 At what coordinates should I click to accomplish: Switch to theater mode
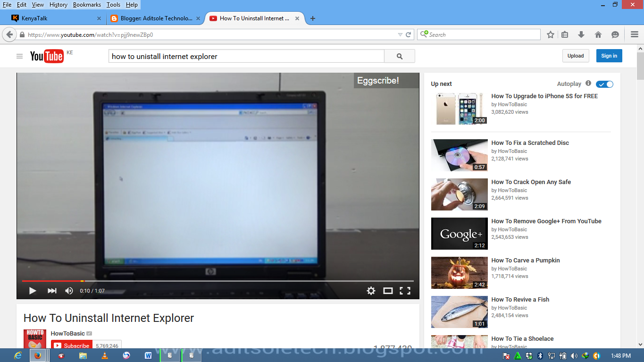click(x=388, y=291)
